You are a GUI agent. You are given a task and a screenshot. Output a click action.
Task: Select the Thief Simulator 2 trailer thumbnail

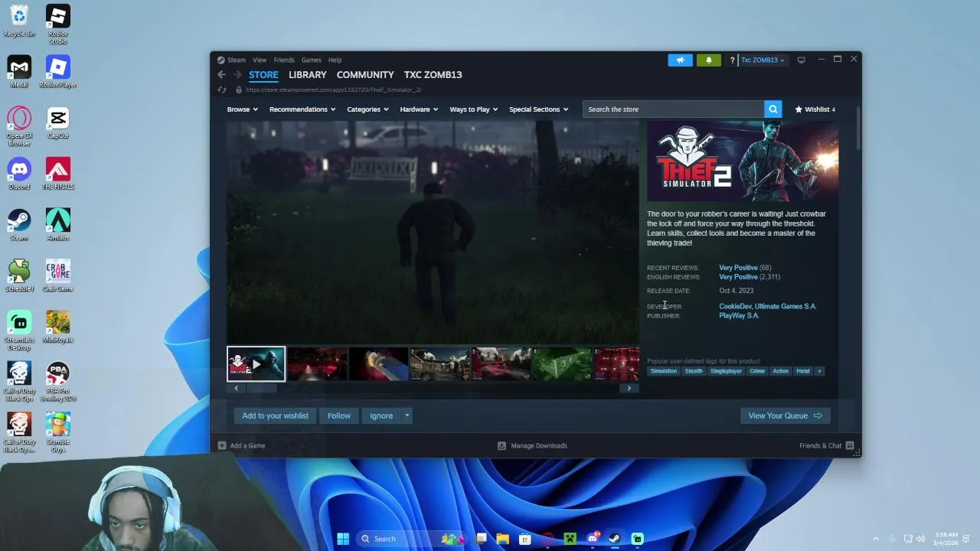(256, 364)
